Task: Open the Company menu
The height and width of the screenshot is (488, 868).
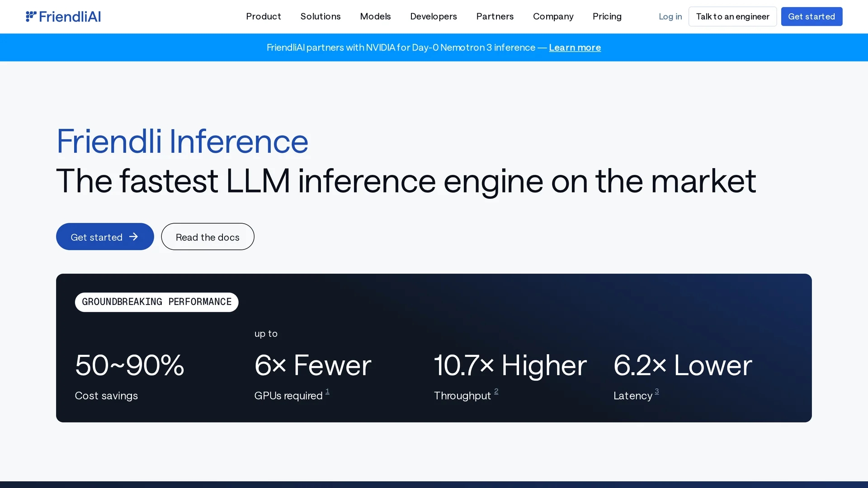Action: click(553, 17)
